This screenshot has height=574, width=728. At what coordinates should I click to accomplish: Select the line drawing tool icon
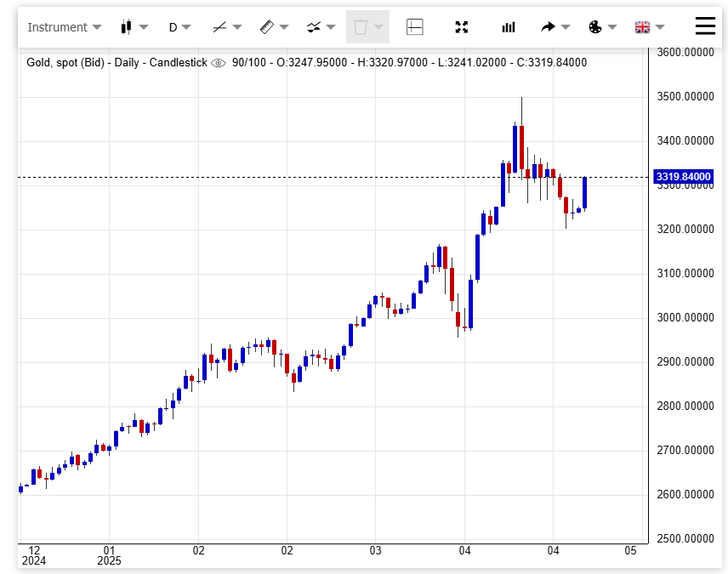click(219, 27)
